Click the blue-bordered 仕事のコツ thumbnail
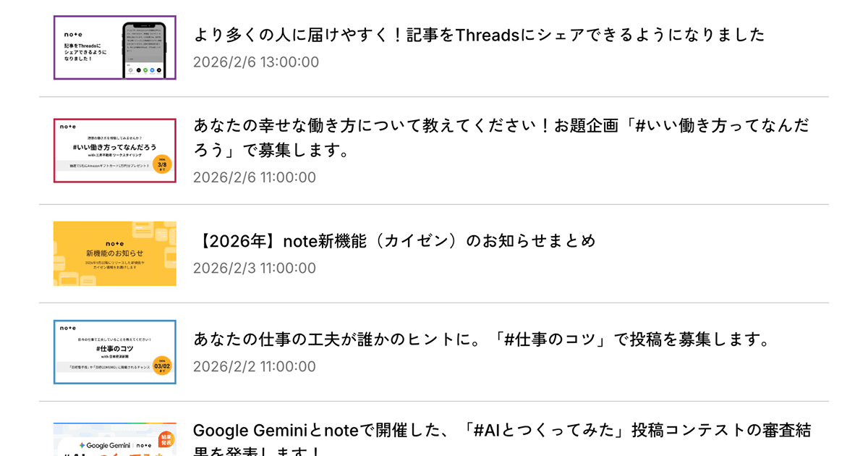This screenshot has height=456, width=868. click(114, 352)
